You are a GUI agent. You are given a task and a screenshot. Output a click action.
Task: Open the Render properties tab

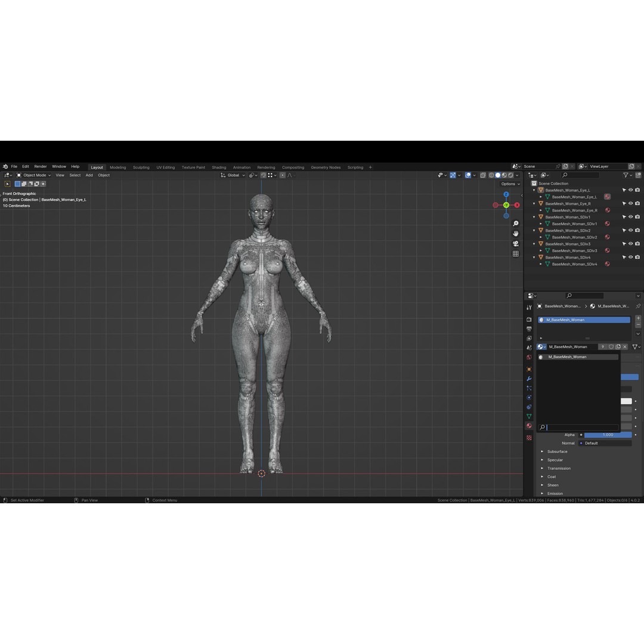[x=529, y=319]
